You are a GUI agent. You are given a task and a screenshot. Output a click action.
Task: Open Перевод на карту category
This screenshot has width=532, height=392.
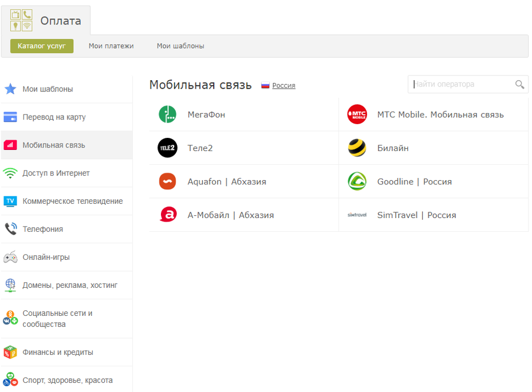(67, 117)
